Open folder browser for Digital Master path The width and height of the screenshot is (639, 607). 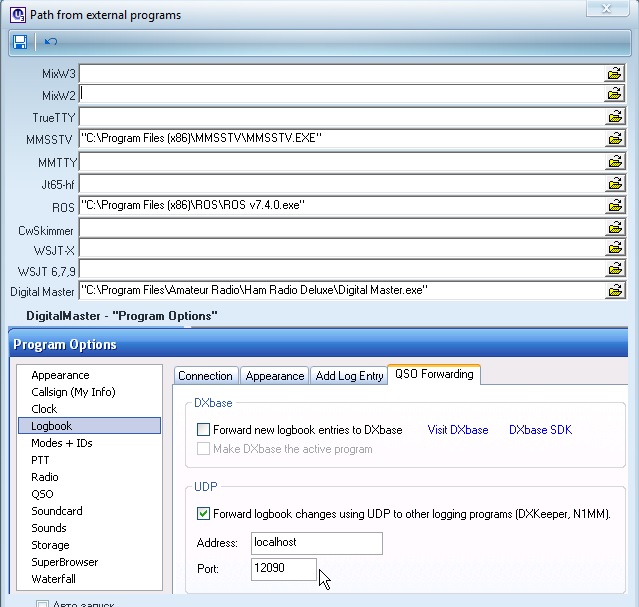pos(614,291)
